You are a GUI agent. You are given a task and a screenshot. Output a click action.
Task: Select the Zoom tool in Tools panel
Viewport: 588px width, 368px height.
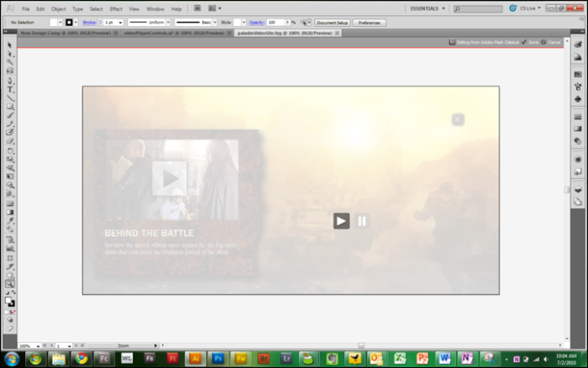(x=10, y=284)
